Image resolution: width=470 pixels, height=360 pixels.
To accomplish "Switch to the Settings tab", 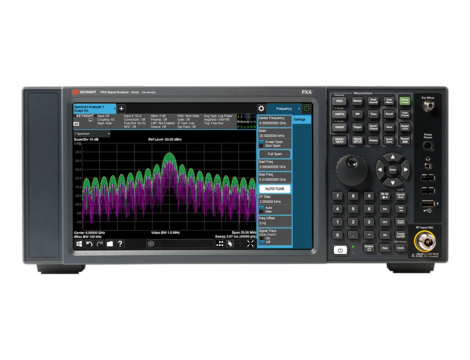I will pos(301,119).
